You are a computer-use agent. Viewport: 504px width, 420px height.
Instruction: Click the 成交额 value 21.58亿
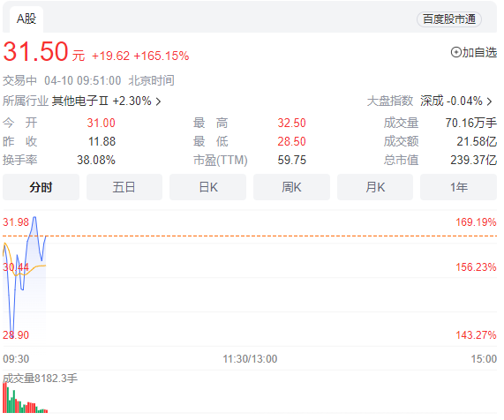(477, 141)
